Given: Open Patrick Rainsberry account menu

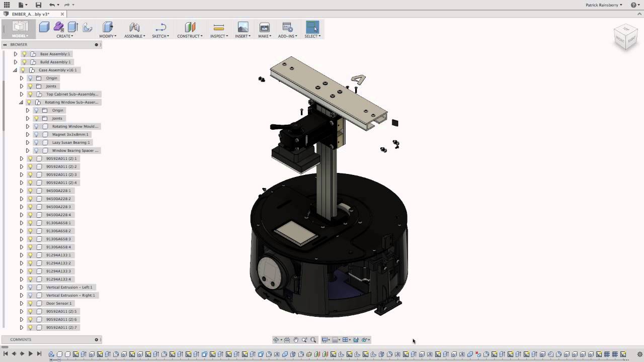Looking at the screenshot, I should click(x=604, y=5).
